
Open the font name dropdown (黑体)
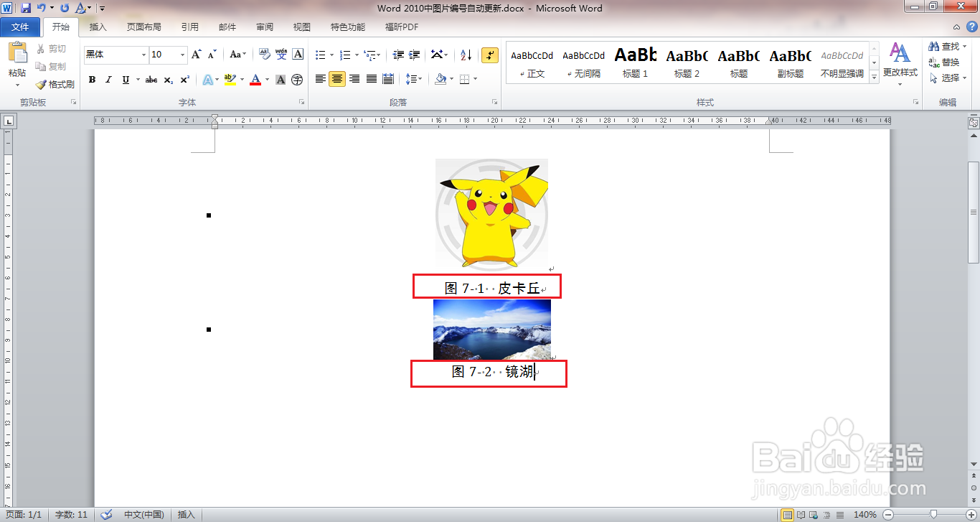tap(143, 55)
